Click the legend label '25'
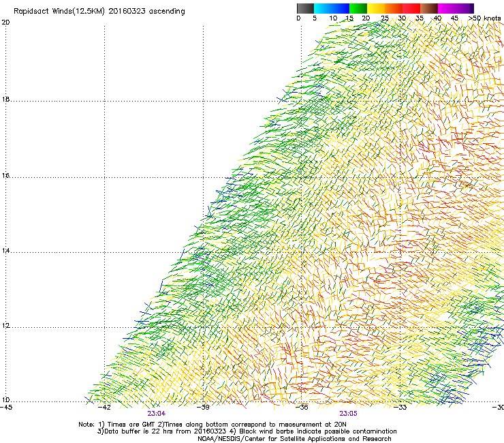504x443 pixels. click(x=384, y=18)
